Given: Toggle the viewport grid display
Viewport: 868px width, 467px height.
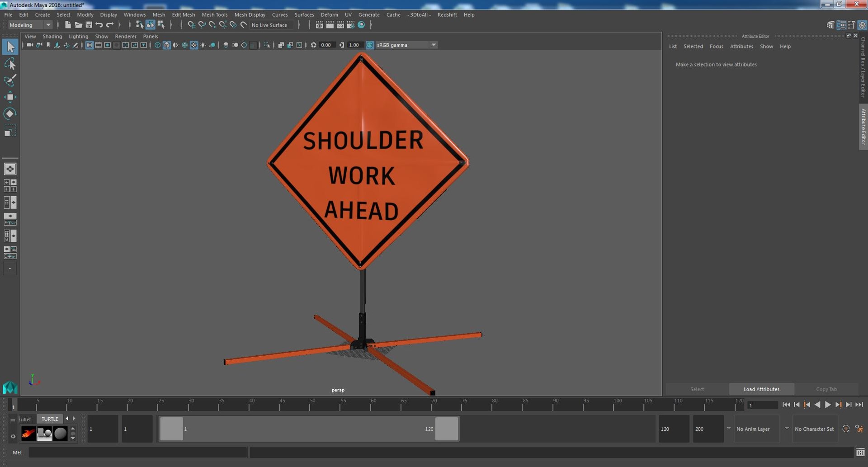Looking at the screenshot, I should tap(89, 45).
